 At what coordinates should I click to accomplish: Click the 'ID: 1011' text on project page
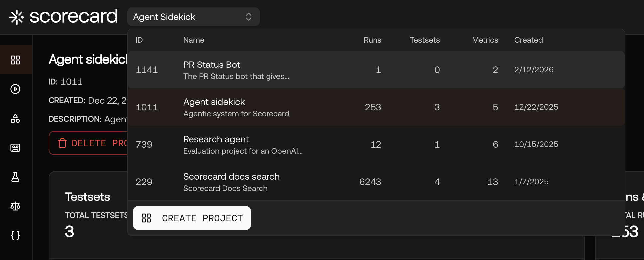click(x=65, y=82)
